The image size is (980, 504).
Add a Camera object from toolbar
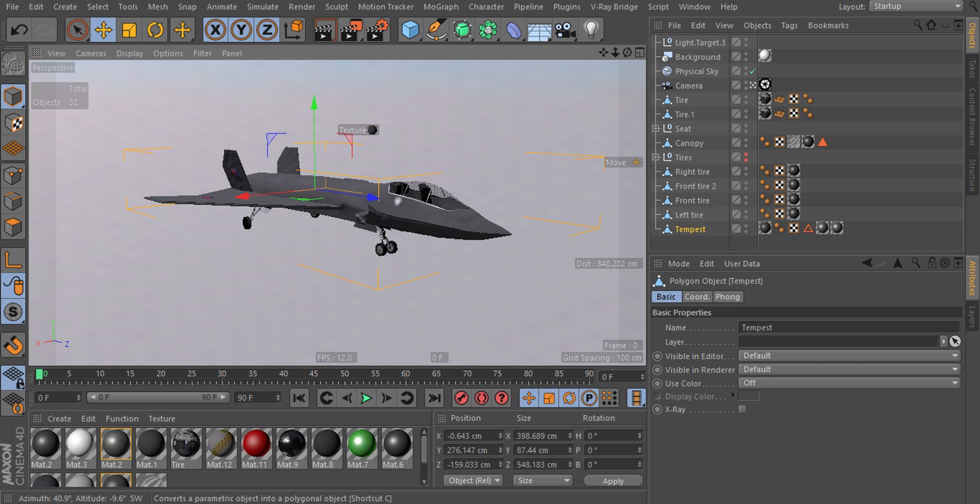(x=565, y=30)
